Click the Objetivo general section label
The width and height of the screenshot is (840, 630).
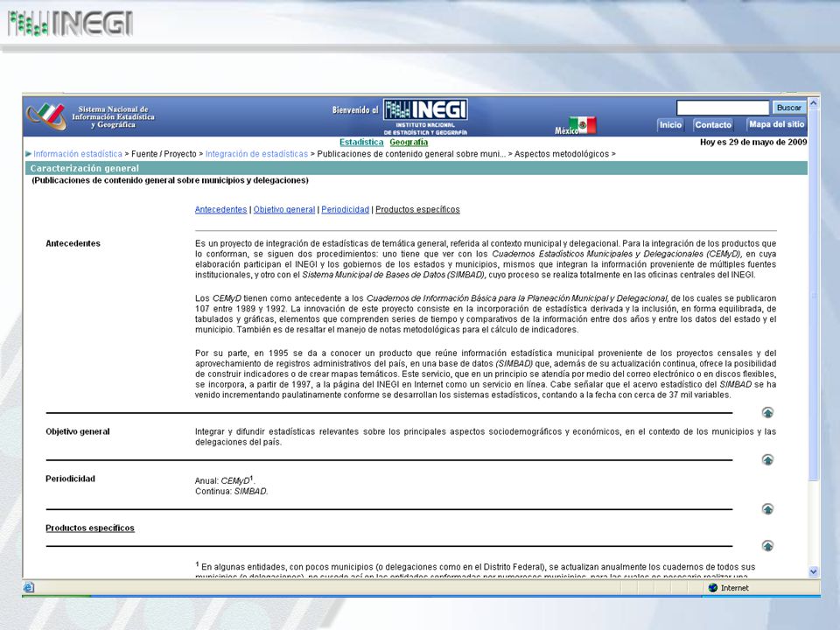coord(78,431)
